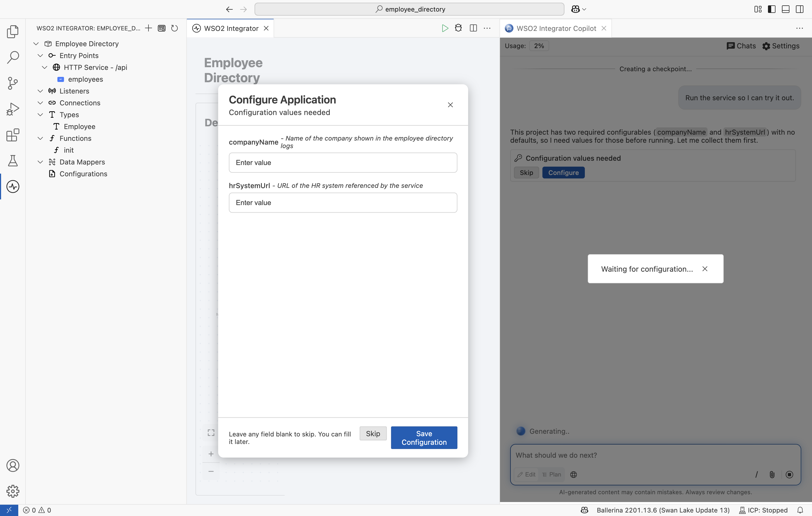Open Source Control view
This screenshot has width=812, height=516.
[12, 83]
